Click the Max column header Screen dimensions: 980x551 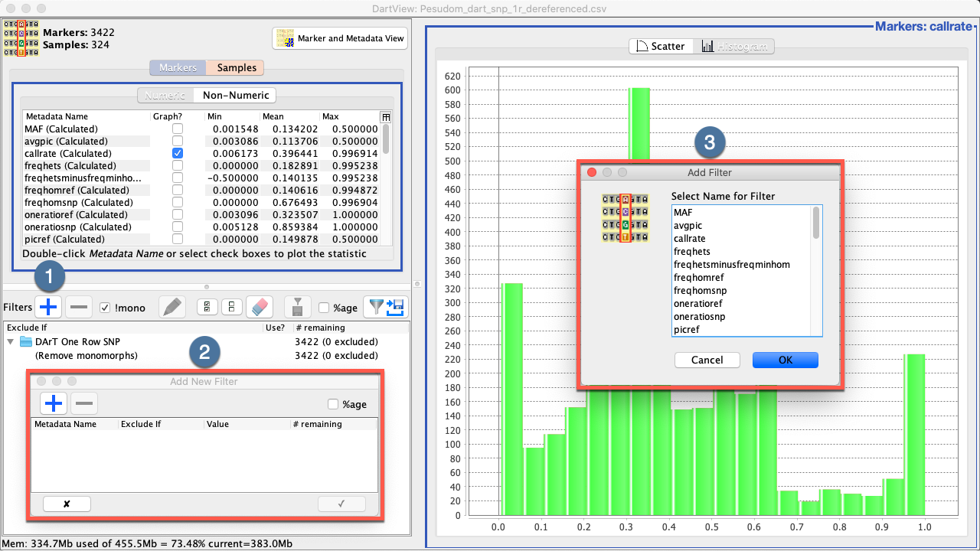click(x=349, y=116)
